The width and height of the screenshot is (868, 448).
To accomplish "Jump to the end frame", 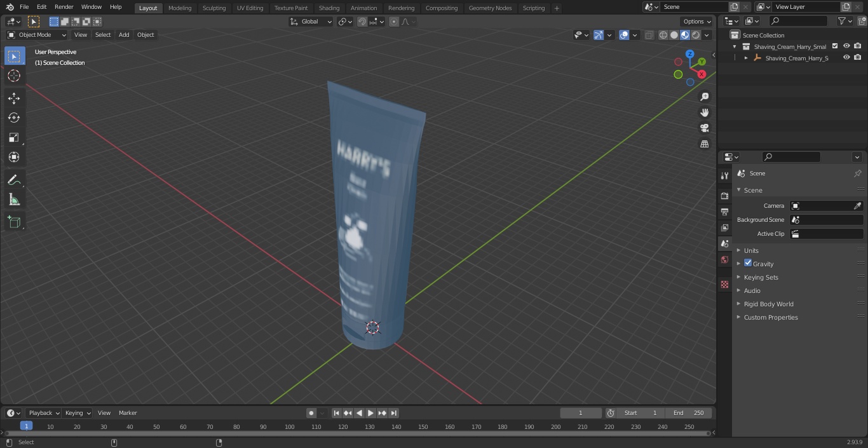I will [394, 413].
